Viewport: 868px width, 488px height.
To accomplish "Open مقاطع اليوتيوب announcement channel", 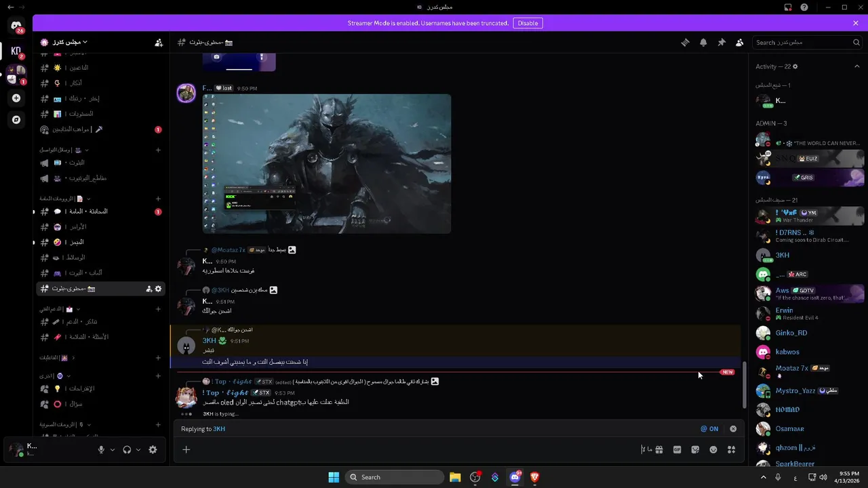I will tap(100, 178).
